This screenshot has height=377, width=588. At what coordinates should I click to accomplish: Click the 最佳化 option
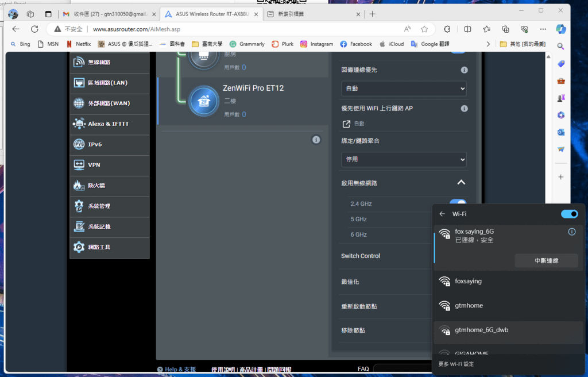(x=350, y=282)
